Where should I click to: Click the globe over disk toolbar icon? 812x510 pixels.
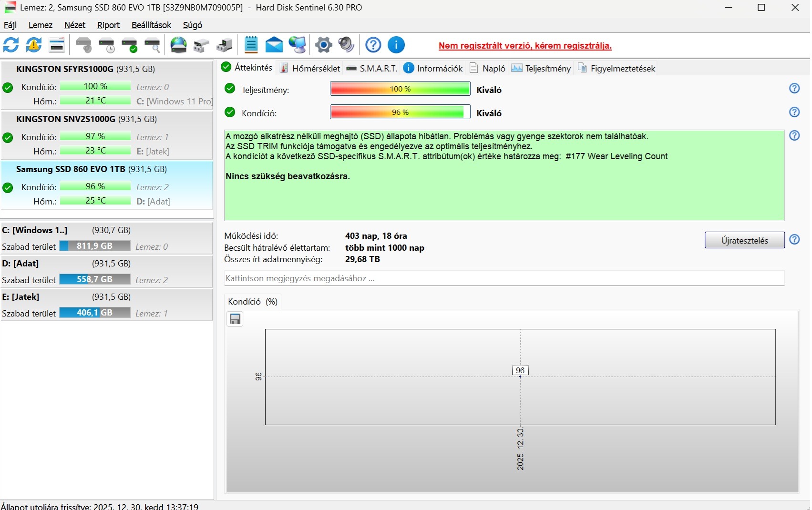tap(179, 45)
